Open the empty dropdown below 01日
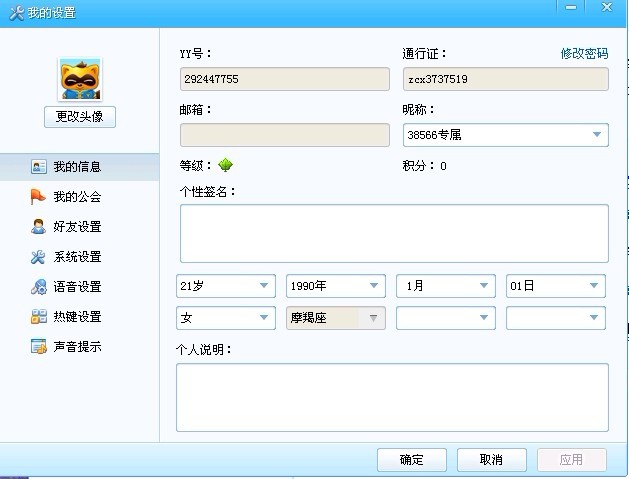629x479 pixels. click(556, 318)
